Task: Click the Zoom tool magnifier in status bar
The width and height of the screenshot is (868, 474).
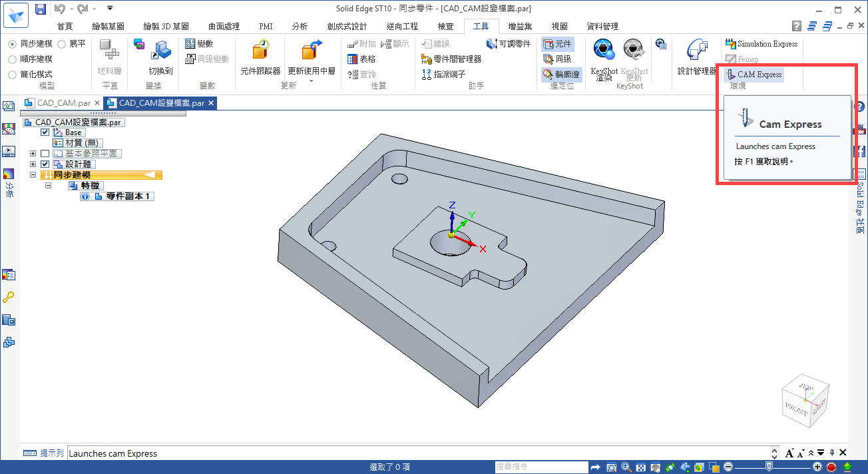Action: click(626, 467)
